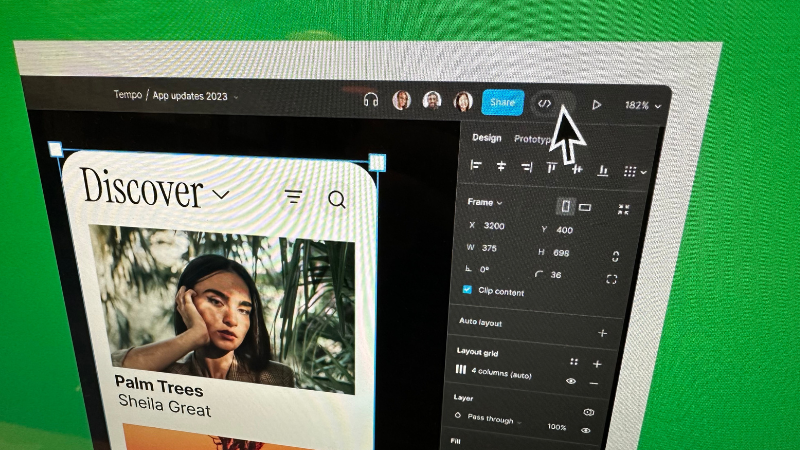The image size is (800, 450).
Task: Select the App updates 2023 file title
Action: pos(190,95)
